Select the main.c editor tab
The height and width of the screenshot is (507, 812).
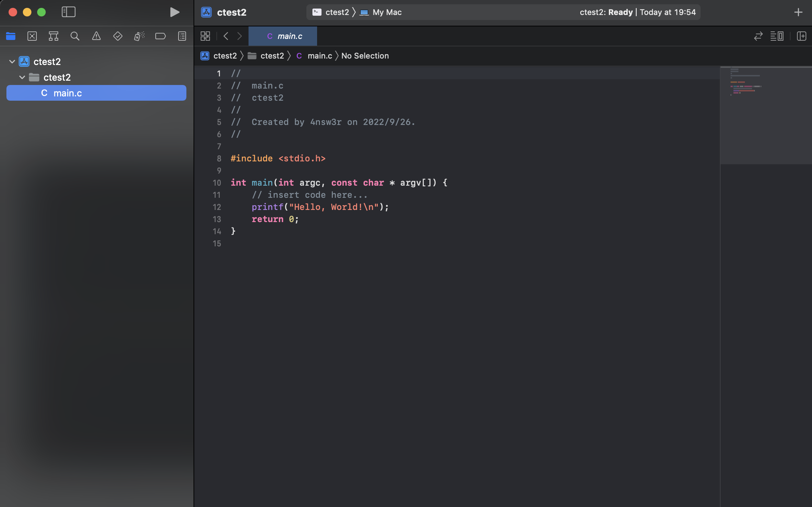[284, 36]
